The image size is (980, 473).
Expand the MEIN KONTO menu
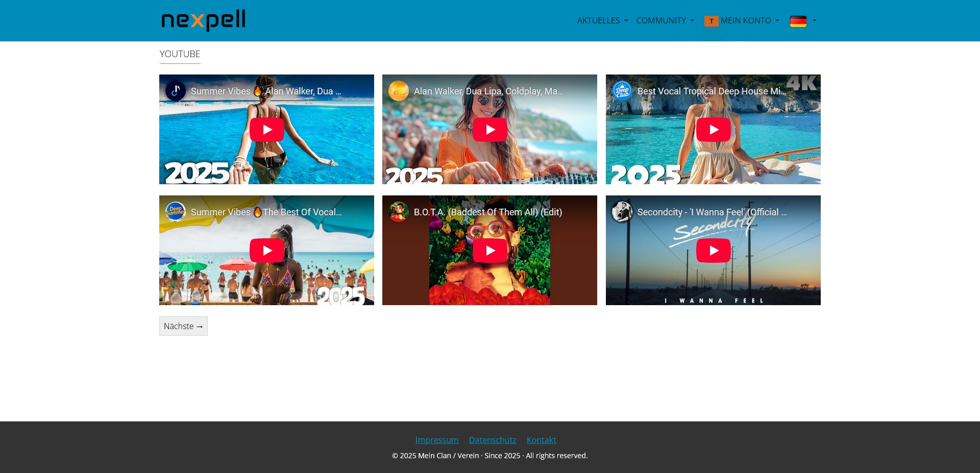coord(747,20)
